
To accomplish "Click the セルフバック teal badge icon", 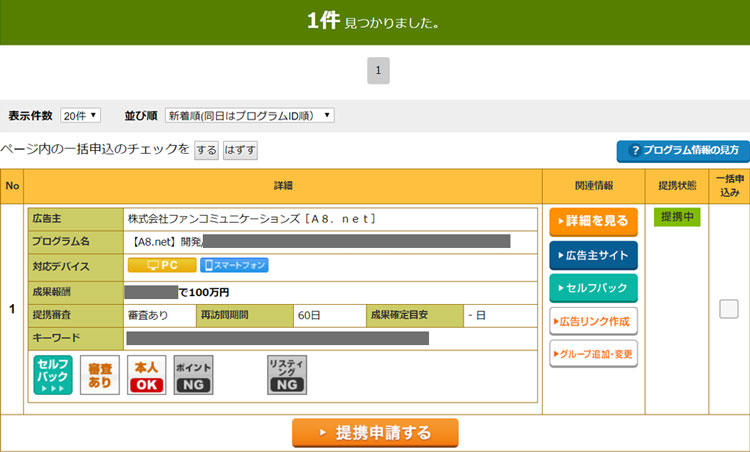I will [53, 375].
